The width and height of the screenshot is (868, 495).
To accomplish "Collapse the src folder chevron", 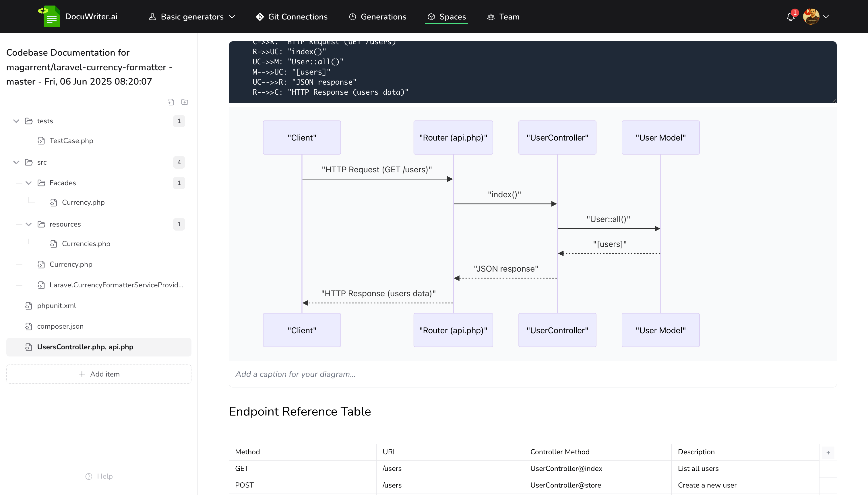I will point(16,162).
